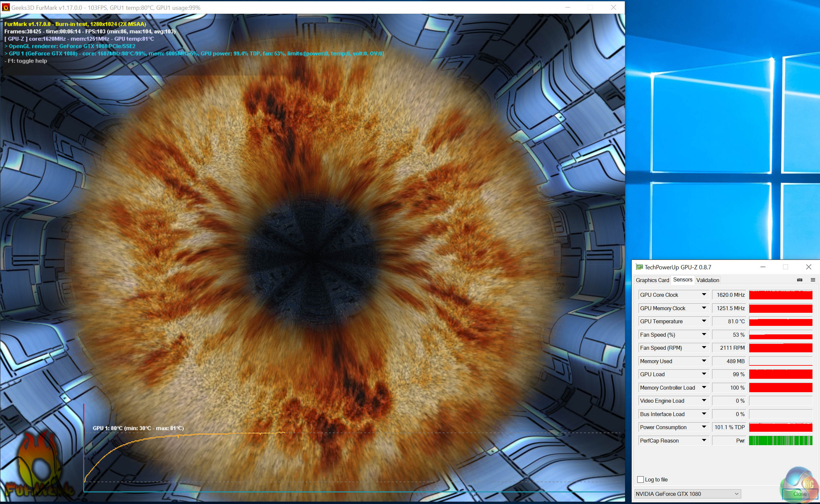Click the Sensors tab label
The image size is (820, 504).
tap(682, 280)
